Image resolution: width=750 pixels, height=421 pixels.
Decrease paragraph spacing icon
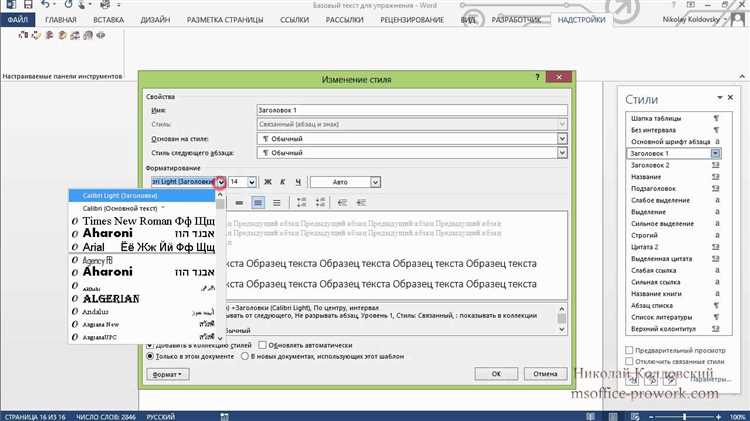pos(320,203)
